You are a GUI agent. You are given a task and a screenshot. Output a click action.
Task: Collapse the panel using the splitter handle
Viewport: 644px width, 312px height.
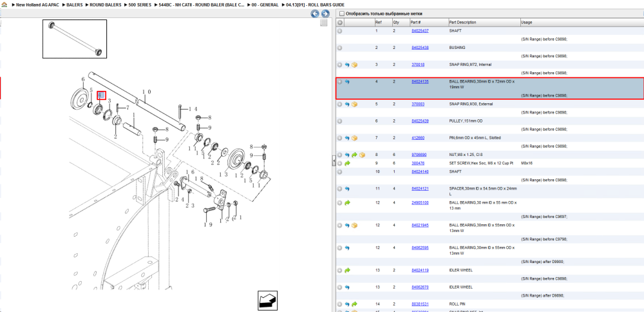(333, 162)
